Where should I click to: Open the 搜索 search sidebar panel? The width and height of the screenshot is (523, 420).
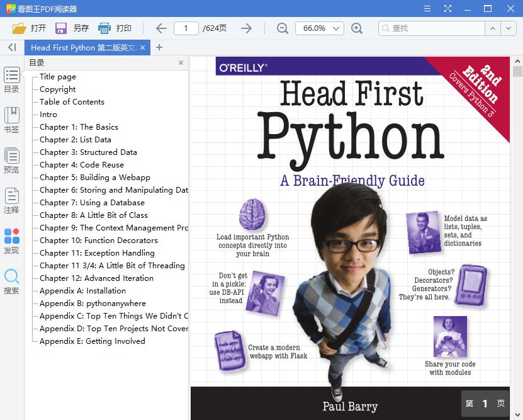click(x=12, y=281)
